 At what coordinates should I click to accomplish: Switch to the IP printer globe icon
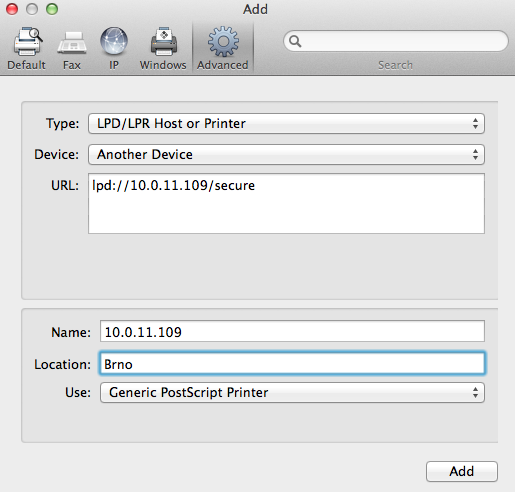pyautogui.click(x=114, y=41)
